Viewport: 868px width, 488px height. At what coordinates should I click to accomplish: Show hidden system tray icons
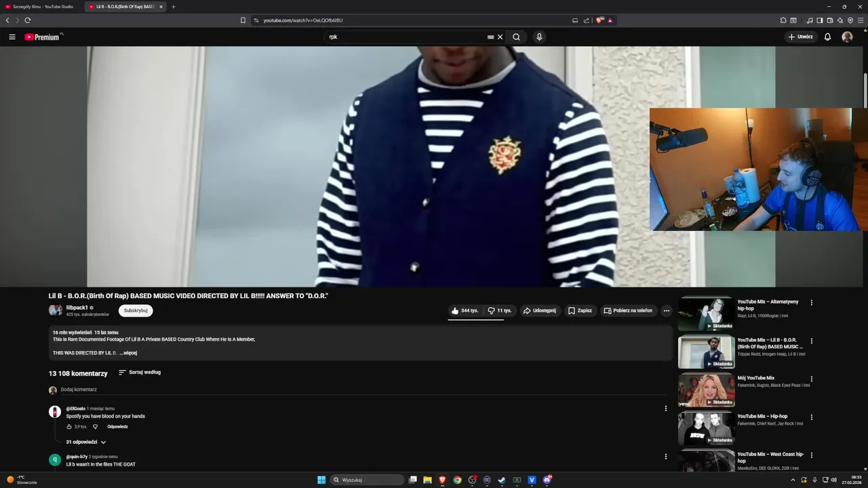[x=793, y=480]
